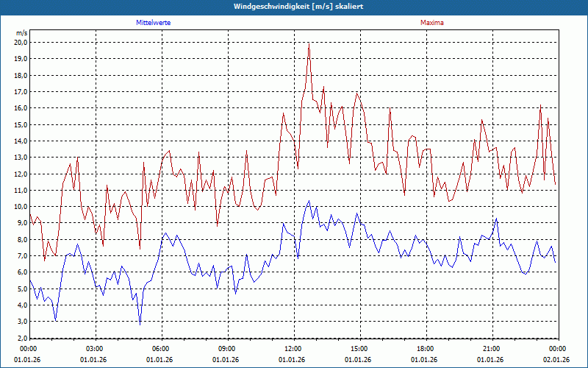Screen dimensions: 588x368
Task: Click the "13,0" y-axis value
Action: coord(21,158)
